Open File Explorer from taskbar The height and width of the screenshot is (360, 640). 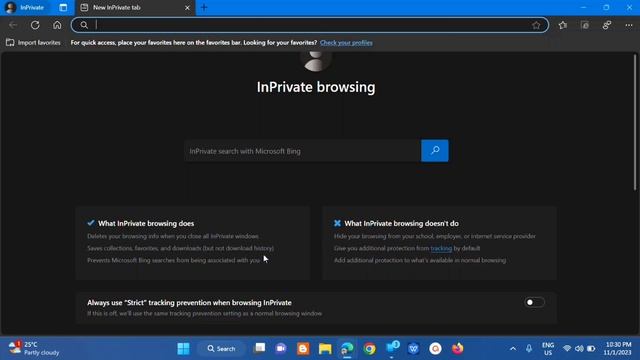(x=325, y=349)
